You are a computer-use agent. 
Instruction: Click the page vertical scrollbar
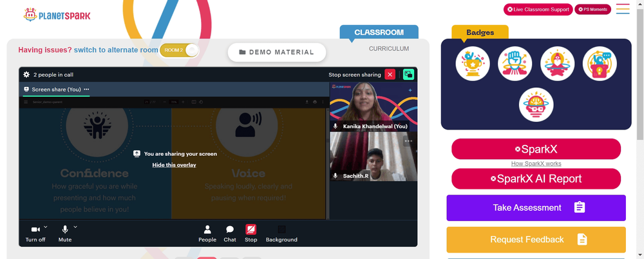(640, 74)
